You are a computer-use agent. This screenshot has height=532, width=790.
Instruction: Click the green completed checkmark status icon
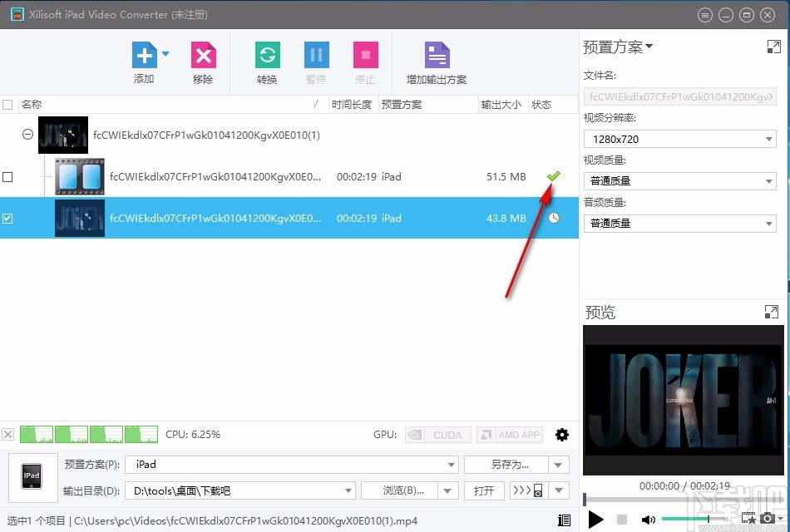[554, 176]
